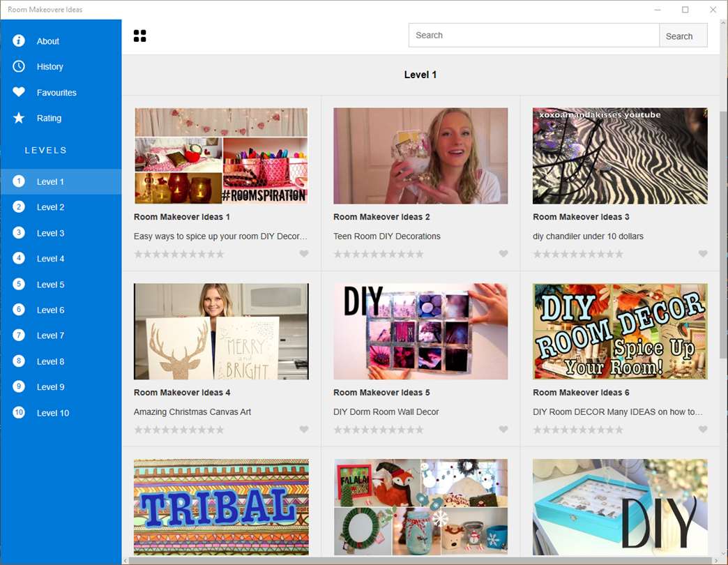The image size is (728, 565).
Task: Click the horizontal scrollbar at bottom
Action: [420, 561]
